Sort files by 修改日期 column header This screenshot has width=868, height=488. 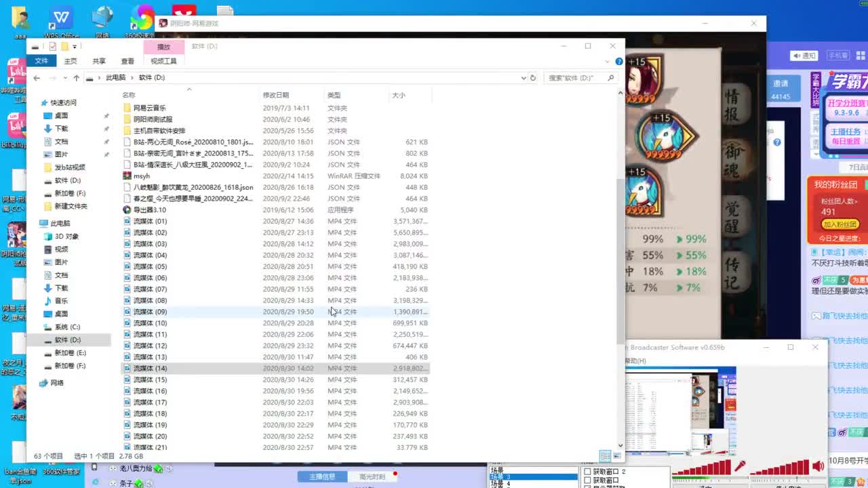click(276, 95)
